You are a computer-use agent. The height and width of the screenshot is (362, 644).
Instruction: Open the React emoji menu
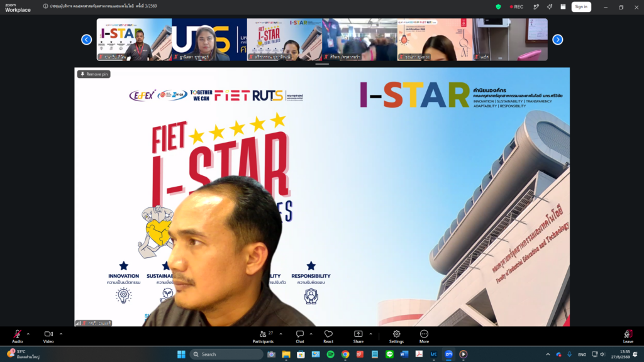pyautogui.click(x=328, y=336)
